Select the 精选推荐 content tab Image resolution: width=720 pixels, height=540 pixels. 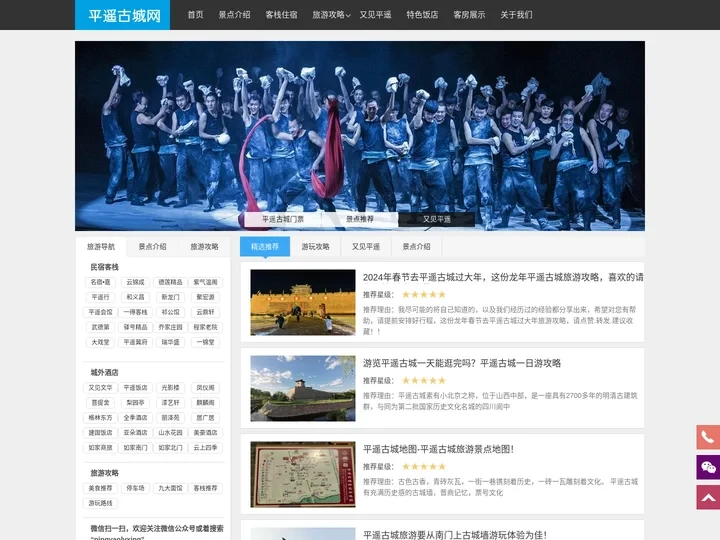tap(265, 247)
